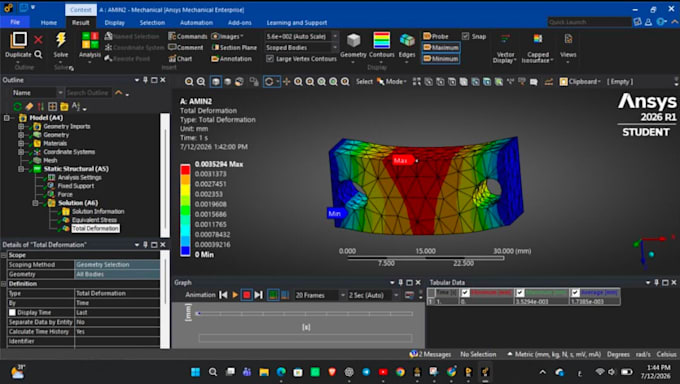Screen dimensions: 680x384
Task: Click the Search Outline field
Action: [88, 92]
